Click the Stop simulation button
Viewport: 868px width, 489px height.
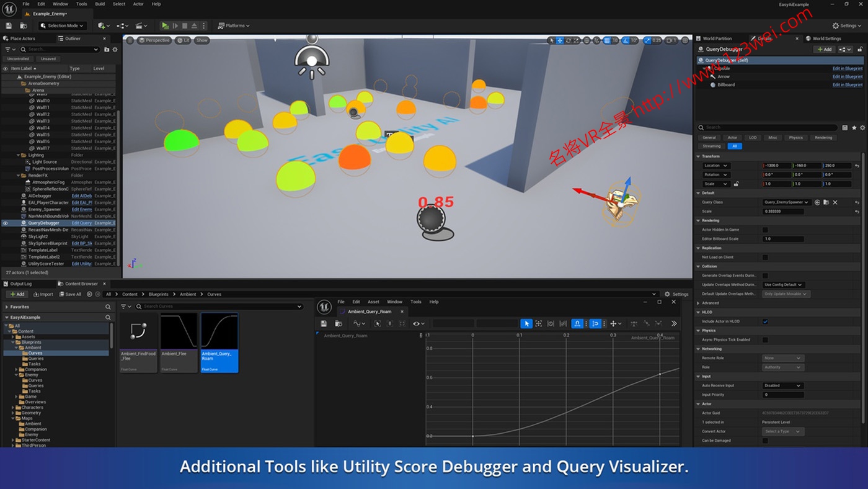tap(185, 25)
